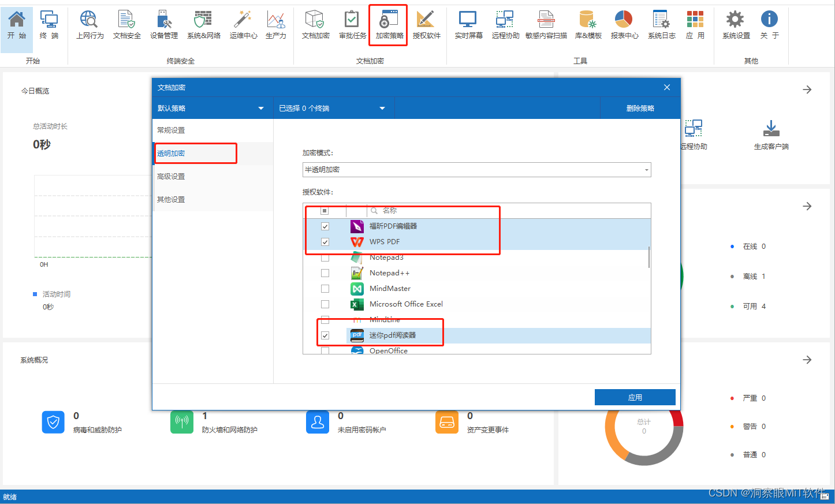Open 库&模板 library and templates
The height and width of the screenshot is (504, 835).
point(588,25)
